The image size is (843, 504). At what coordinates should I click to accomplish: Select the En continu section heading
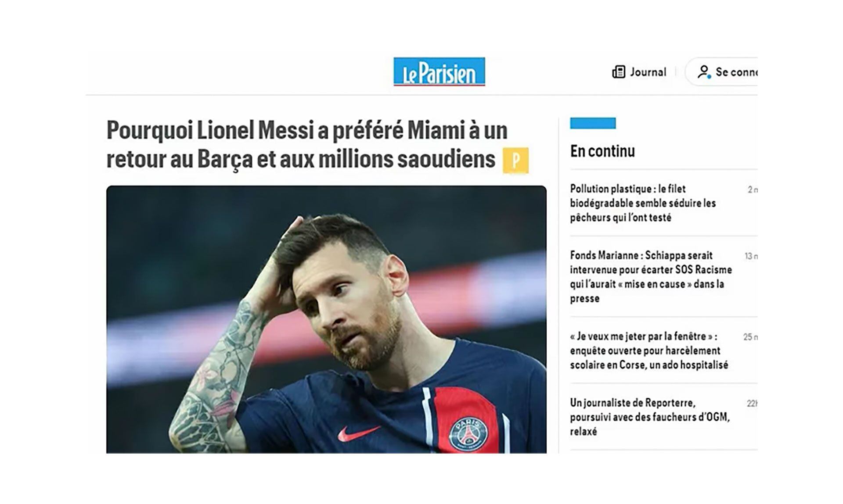click(x=602, y=151)
